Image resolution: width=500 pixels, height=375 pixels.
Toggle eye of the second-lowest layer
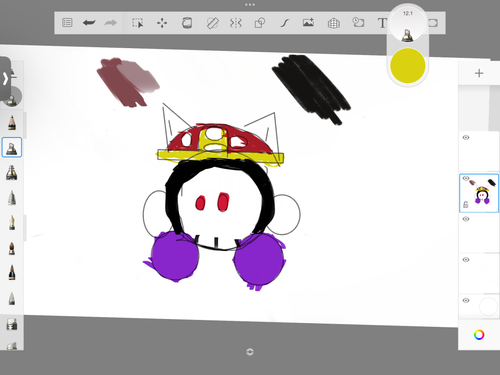tap(466, 260)
